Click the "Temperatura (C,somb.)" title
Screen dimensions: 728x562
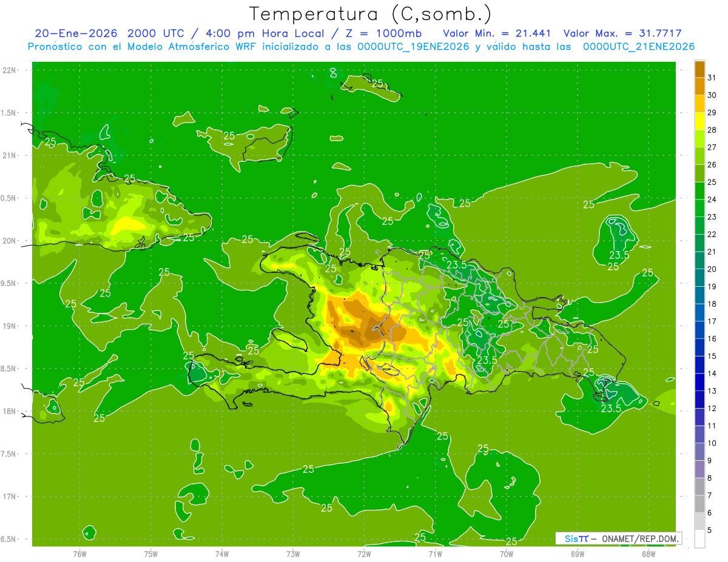pos(370,14)
